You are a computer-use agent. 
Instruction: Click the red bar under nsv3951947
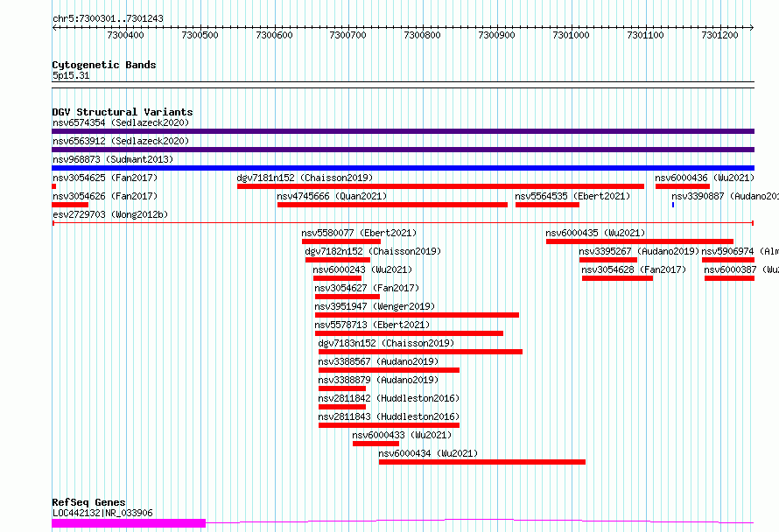click(417, 315)
